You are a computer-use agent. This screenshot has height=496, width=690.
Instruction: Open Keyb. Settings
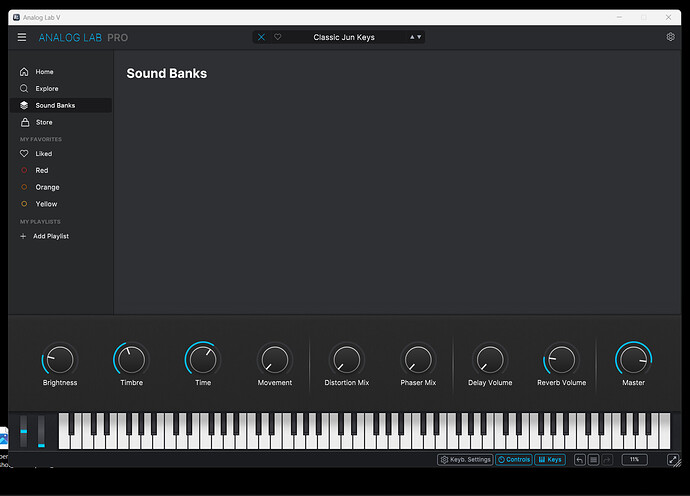coord(465,459)
